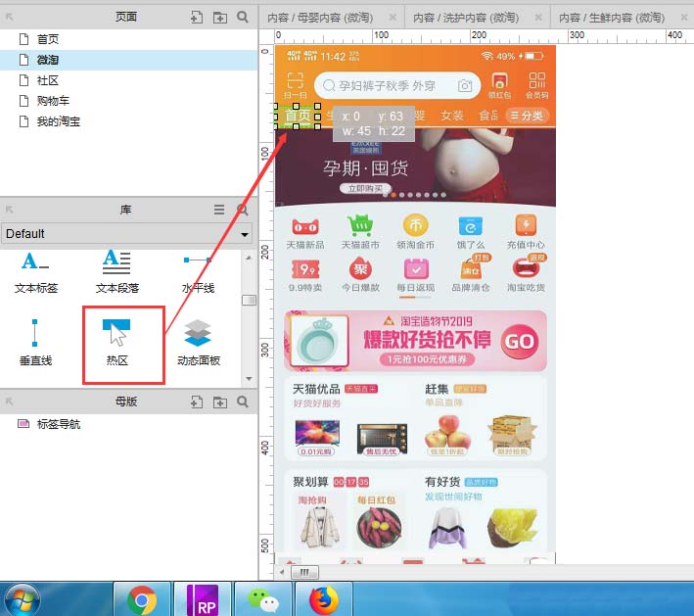Viewport: 694px width, 616px height.
Task: Collapse the 库 library panel
Action: point(9,210)
